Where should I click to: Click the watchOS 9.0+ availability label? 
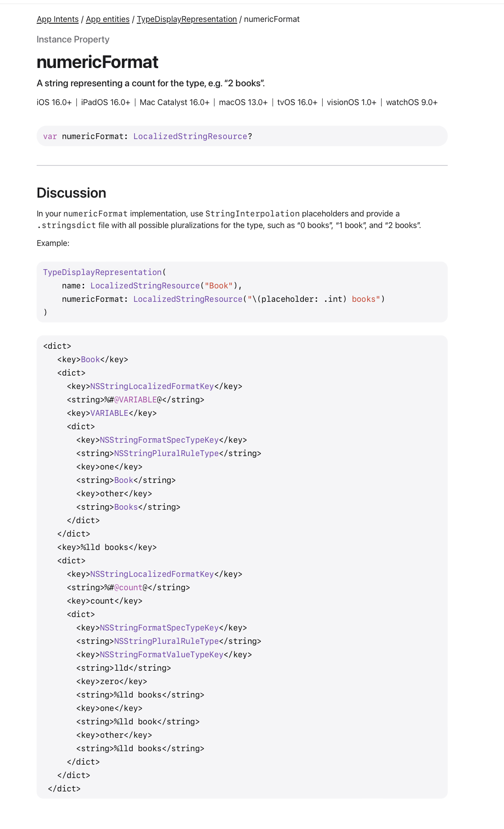412,102
